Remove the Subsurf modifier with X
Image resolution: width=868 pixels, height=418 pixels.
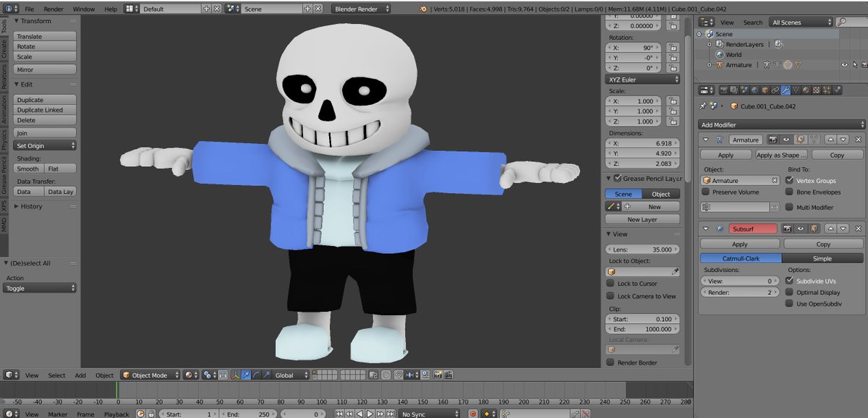click(x=859, y=229)
